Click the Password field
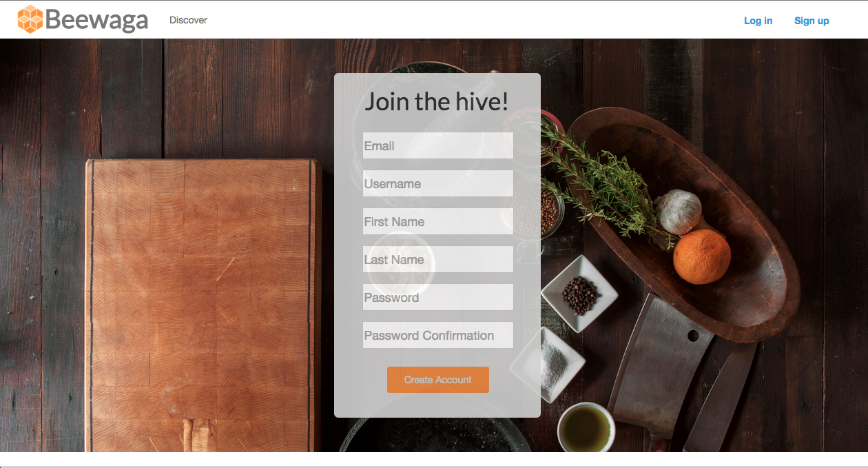The height and width of the screenshot is (468, 868). click(x=438, y=297)
